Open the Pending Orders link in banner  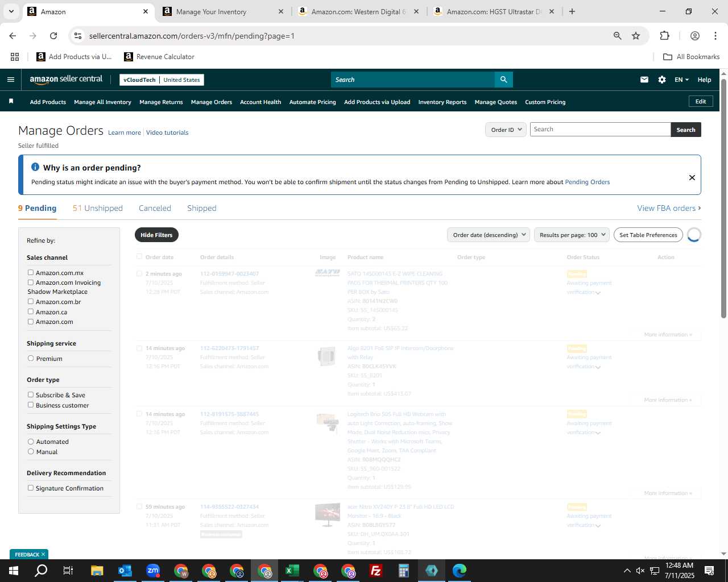(x=587, y=182)
